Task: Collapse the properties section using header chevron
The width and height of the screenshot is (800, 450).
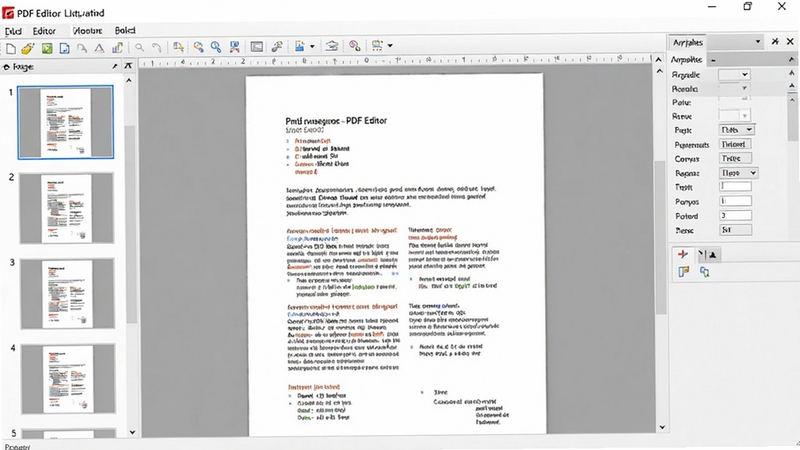Action: pyautogui.click(x=791, y=59)
